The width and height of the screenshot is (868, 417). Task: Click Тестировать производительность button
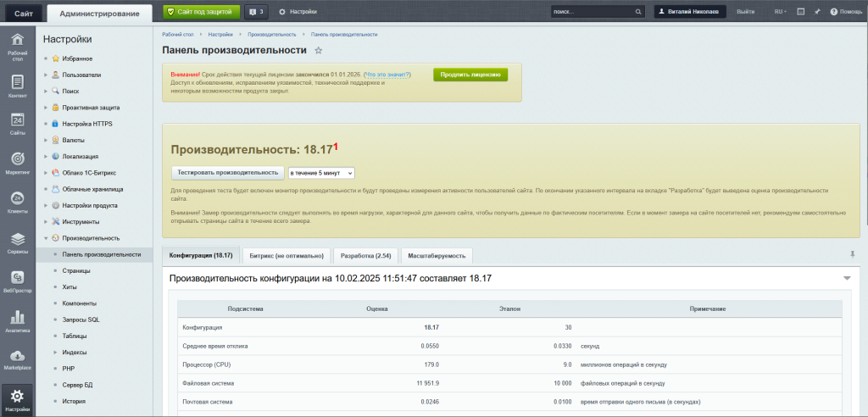click(228, 172)
